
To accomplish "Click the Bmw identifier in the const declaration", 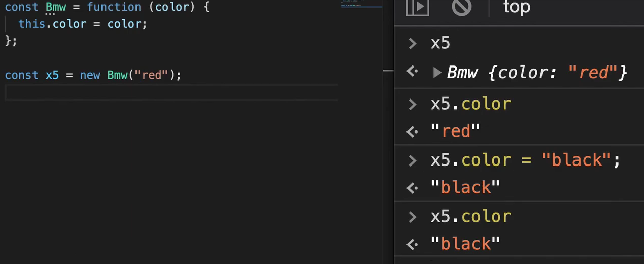I will coord(56,7).
